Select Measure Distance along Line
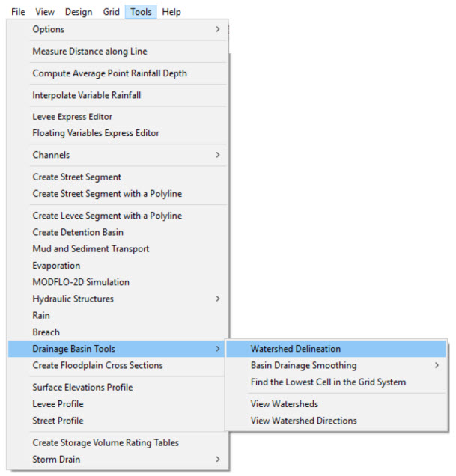Screen dimensions: 456x476 click(90, 52)
